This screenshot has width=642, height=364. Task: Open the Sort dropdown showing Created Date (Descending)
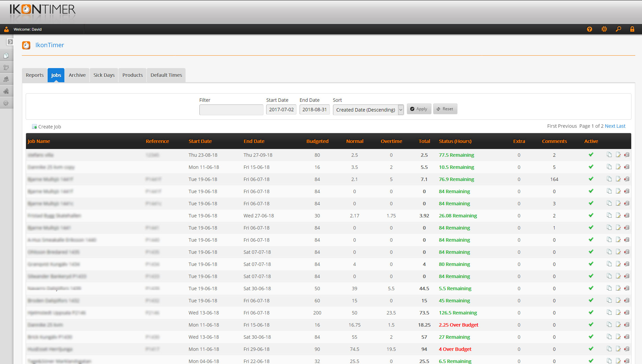(368, 110)
